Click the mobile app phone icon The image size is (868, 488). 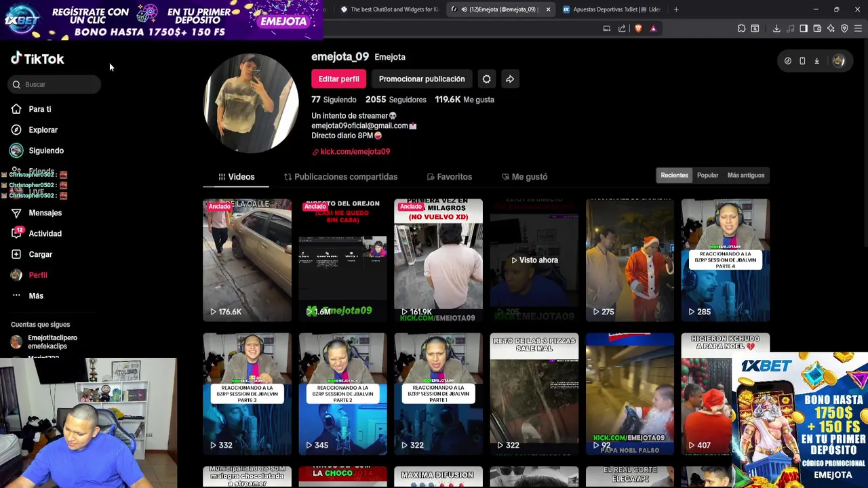(802, 61)
